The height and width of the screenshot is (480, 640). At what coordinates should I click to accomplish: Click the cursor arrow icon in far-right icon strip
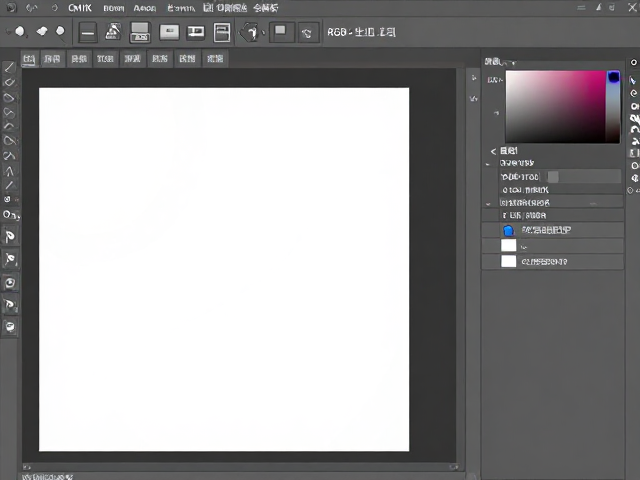633,80
